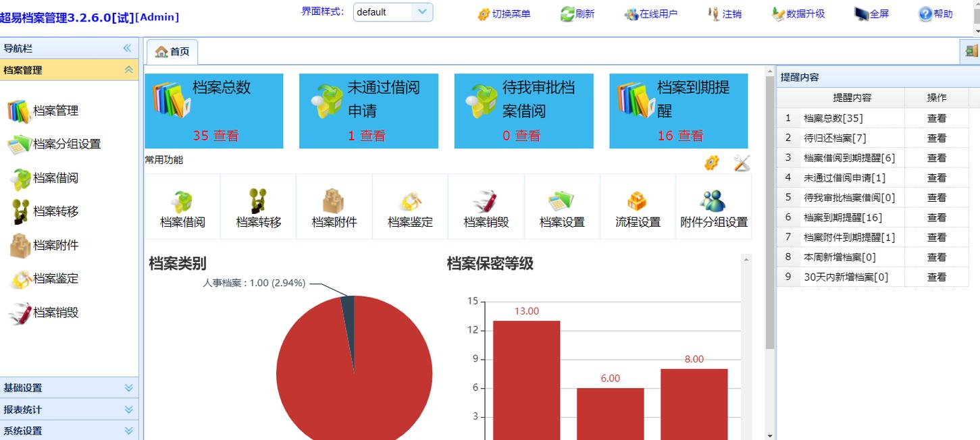The height and width of the screenshot is (440, 980).
Task: Click 查看 for 30天内新增档案[0] row
Action: (937, 277)
